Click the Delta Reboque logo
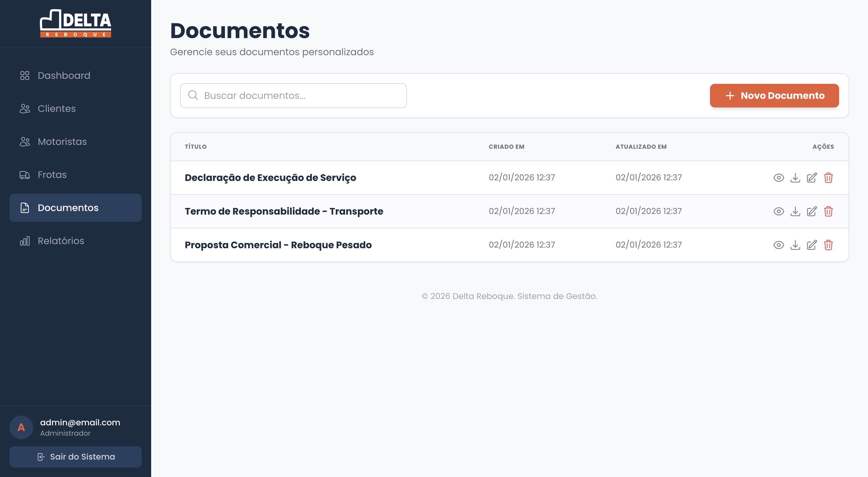Screen dimensions: 868x477 click(76, 23)
